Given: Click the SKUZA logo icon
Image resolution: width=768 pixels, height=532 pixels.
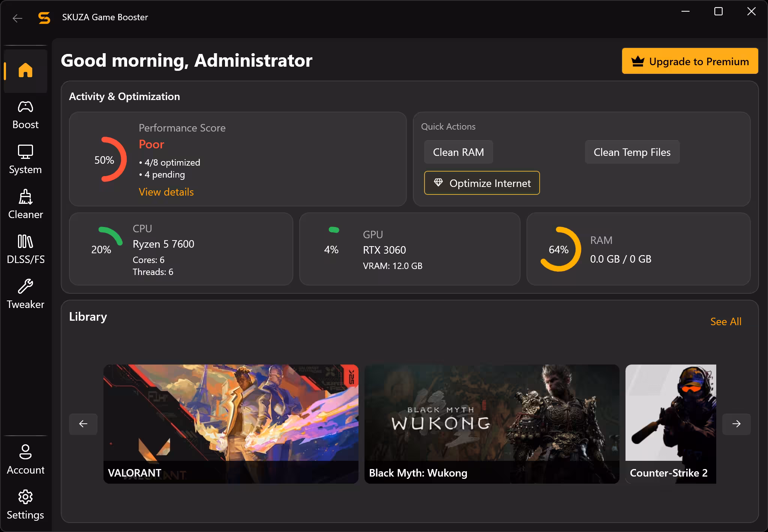Looking at the screenshot, I should pyautogui.click(x=44, y=18).
